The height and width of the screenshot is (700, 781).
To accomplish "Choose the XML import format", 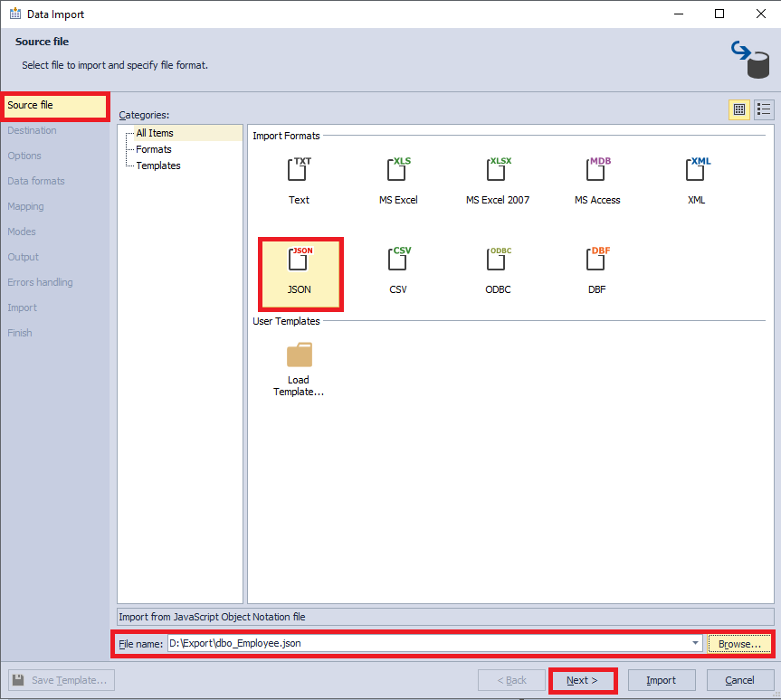I will coord(696,180).
